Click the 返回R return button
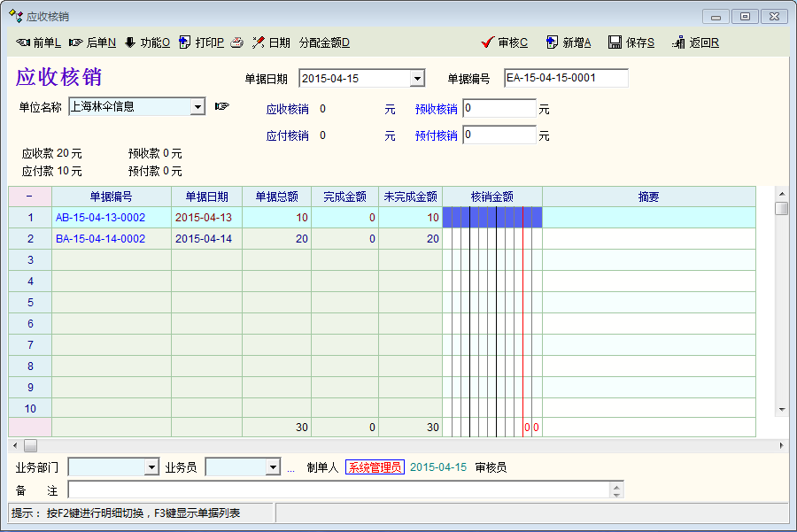The width and height of the screenshot is (797, 532). click(x=695, y=42)
